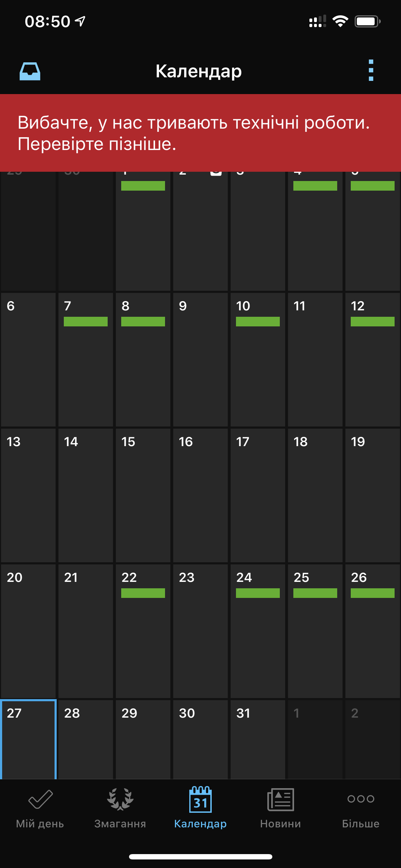Open the inbox tray icon
The width and height of the screenshot is (401, 868).
[x=30, y=71]
